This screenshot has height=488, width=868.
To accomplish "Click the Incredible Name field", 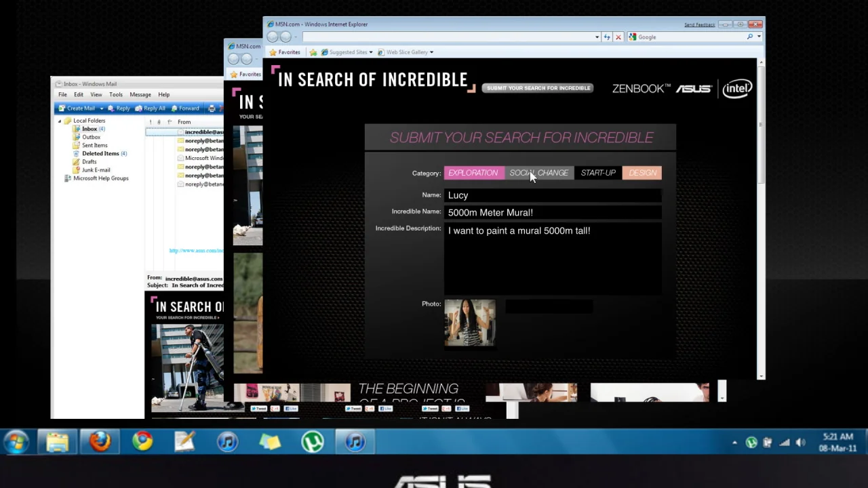I will pos(553,212).
